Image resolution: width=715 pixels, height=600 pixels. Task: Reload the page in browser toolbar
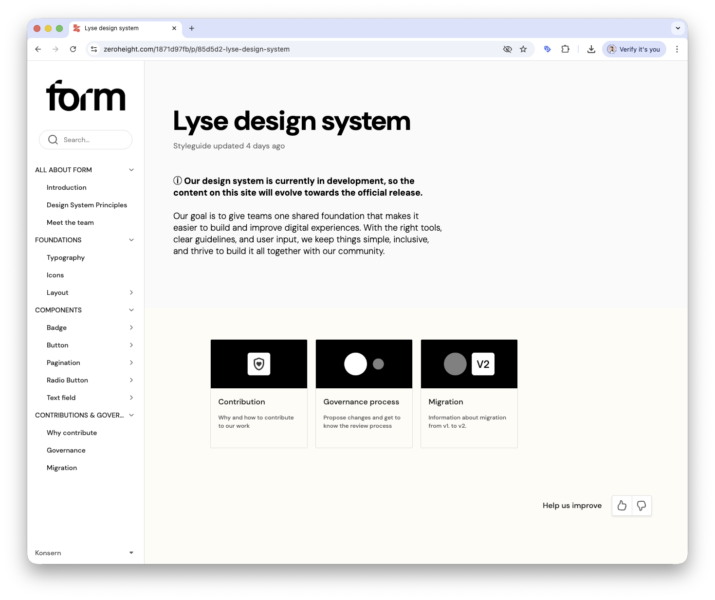coord(73,49)
